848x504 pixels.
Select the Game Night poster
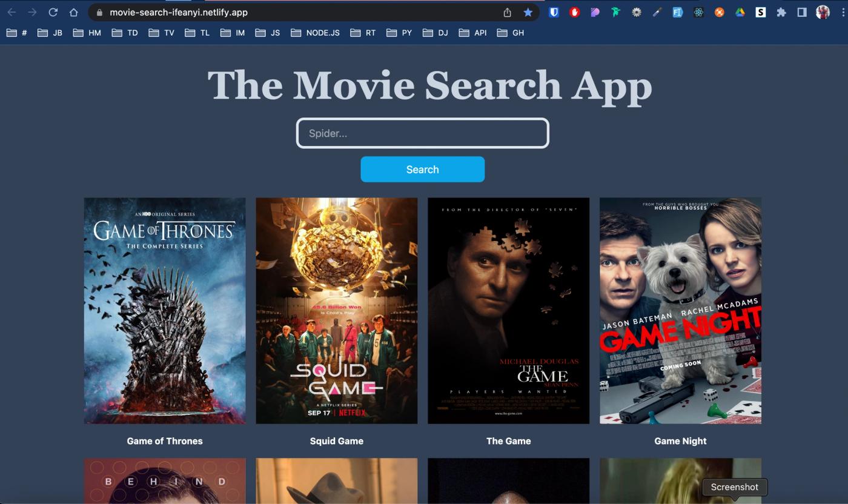[x=681, y=311]
